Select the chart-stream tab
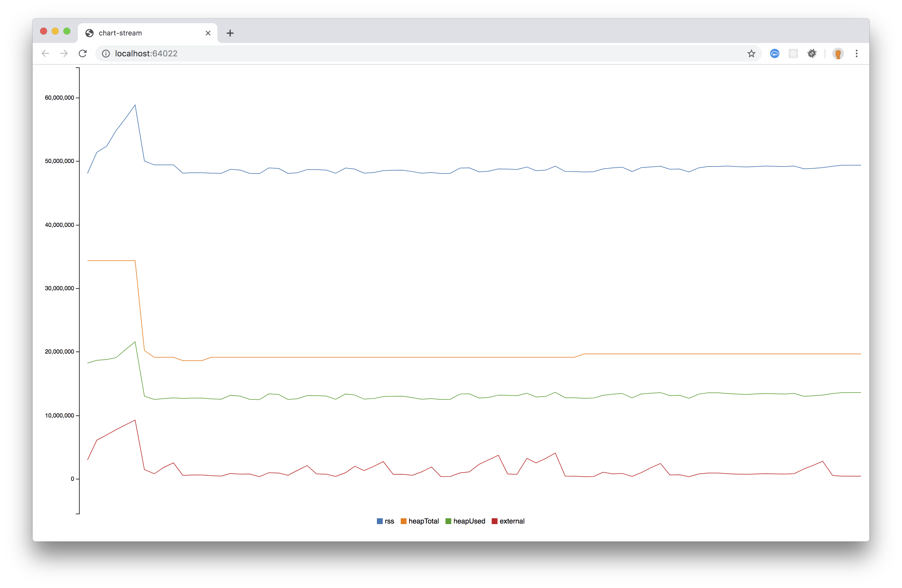Viewport: 902px width, 588px height. pyautogui.click(x=147, y=33)
